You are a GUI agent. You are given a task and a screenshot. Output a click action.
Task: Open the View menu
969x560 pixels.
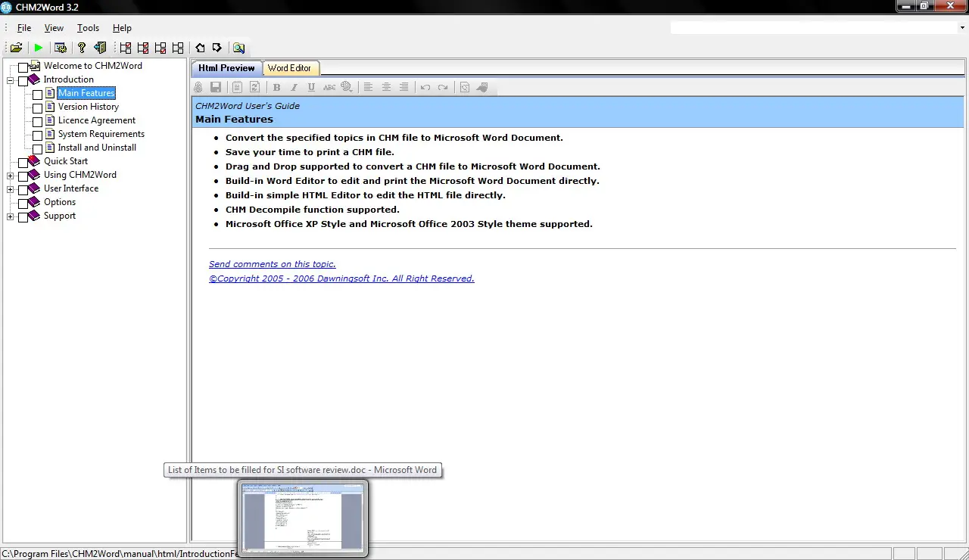[x=54, y=28]
